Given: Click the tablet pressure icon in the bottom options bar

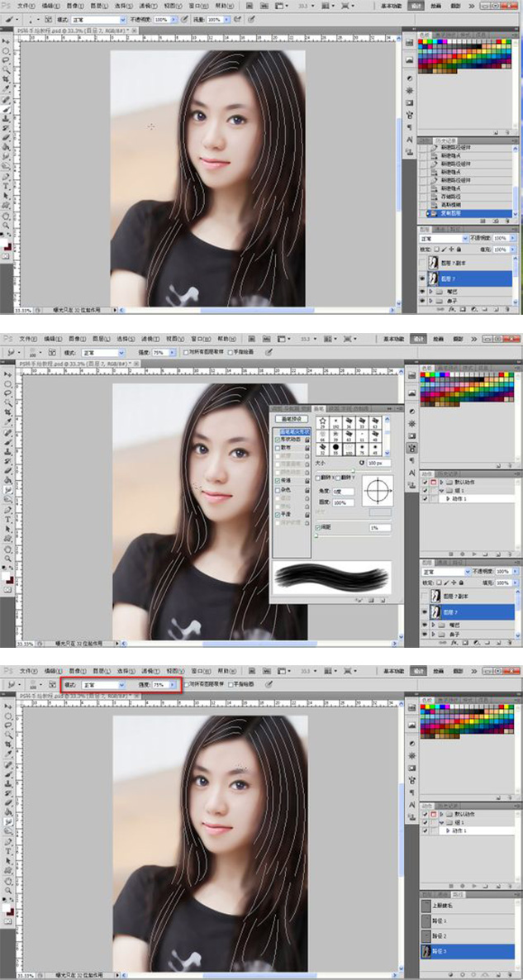Looking at the screenshot, I should (269, 685).
